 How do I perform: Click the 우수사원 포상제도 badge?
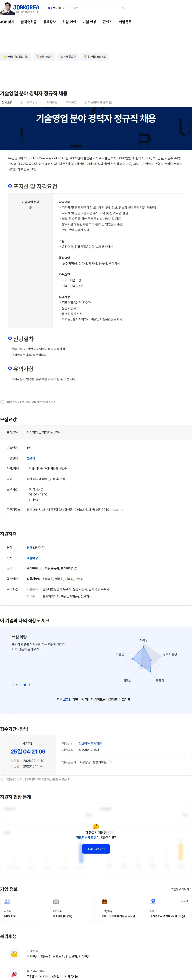(x=94, y=57)
